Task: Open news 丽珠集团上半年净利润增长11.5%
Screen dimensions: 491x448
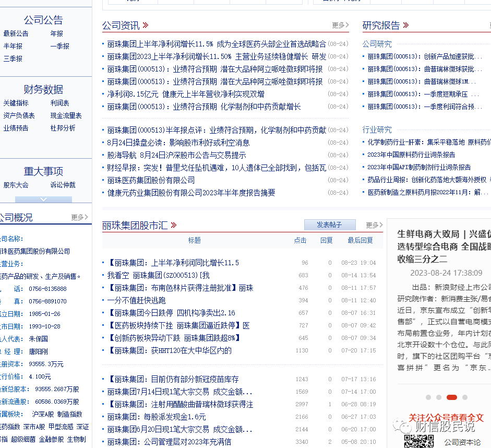Action: 217,44
